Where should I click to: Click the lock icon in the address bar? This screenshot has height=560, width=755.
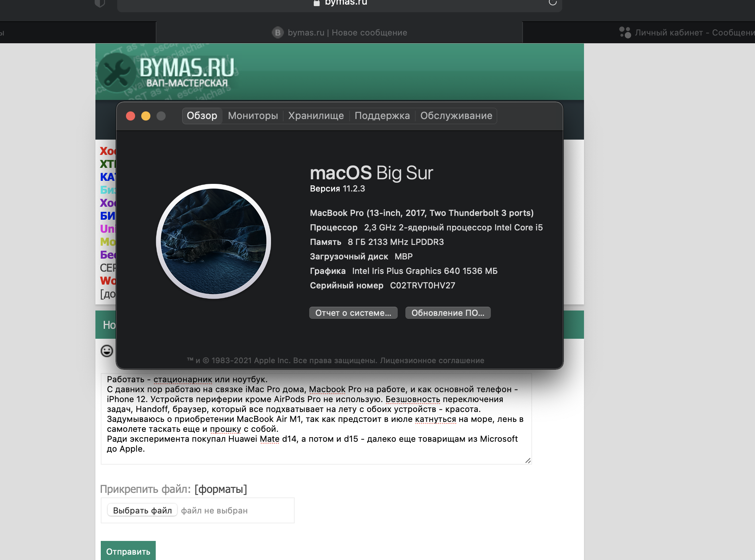316,3
